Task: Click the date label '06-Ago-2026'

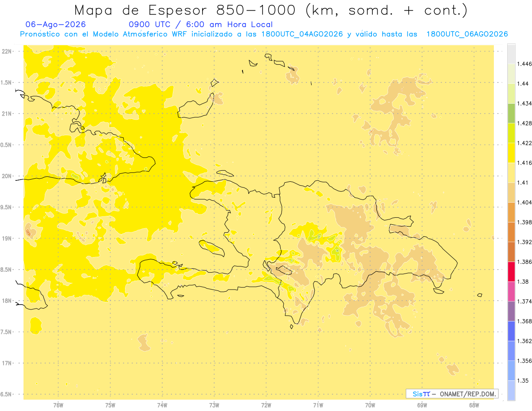Action: coord(56,24)
